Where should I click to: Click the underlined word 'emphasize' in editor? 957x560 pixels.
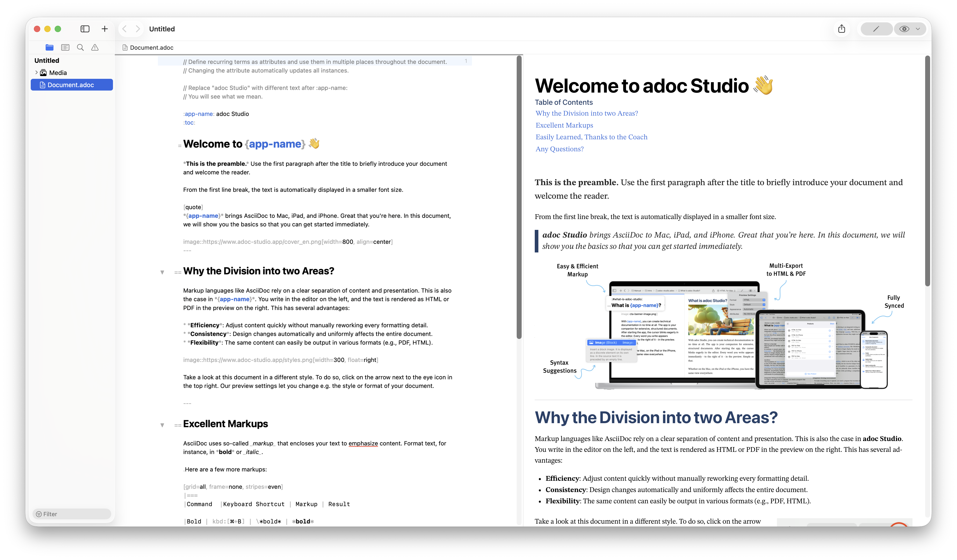[x=363, y=443]
